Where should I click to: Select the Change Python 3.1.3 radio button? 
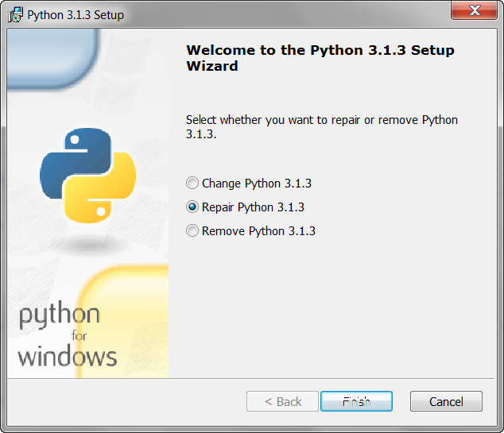(192, 184)
